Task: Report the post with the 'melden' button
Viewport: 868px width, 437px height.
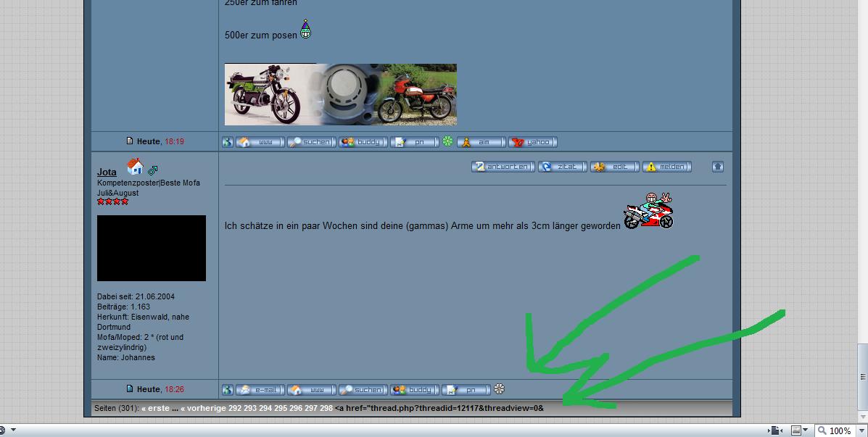Action: coord(666,167)
